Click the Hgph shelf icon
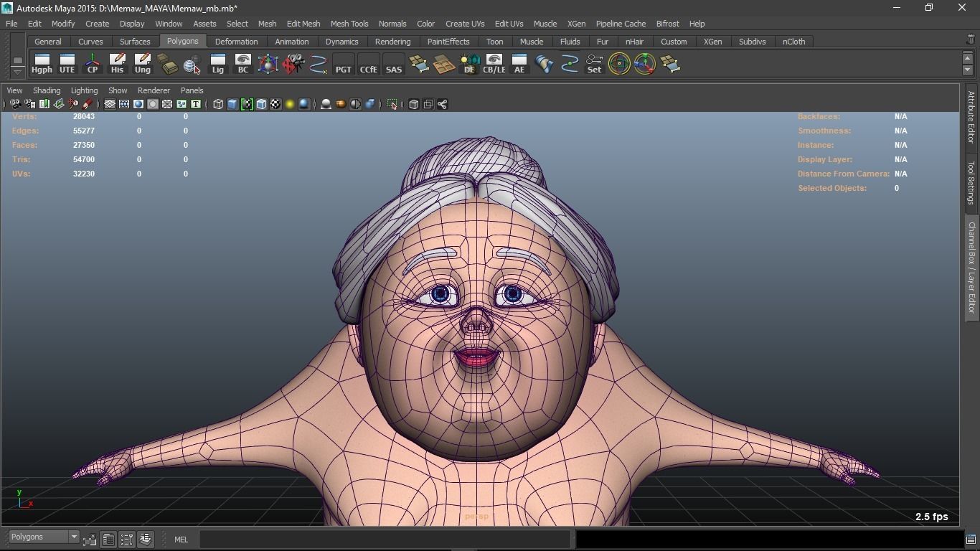This screenshot has height=551, width=980. click(x=42, y=64)
